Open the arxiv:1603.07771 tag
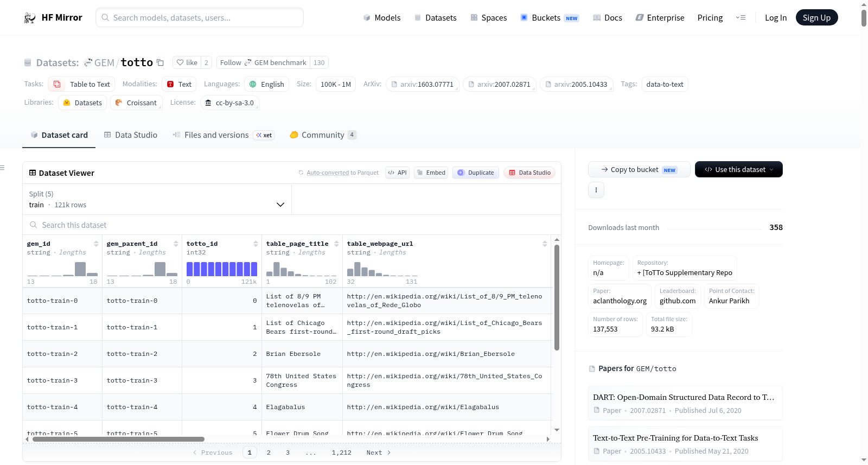The width and height of the screenshot is (868, 465). (x=423, y=84)
